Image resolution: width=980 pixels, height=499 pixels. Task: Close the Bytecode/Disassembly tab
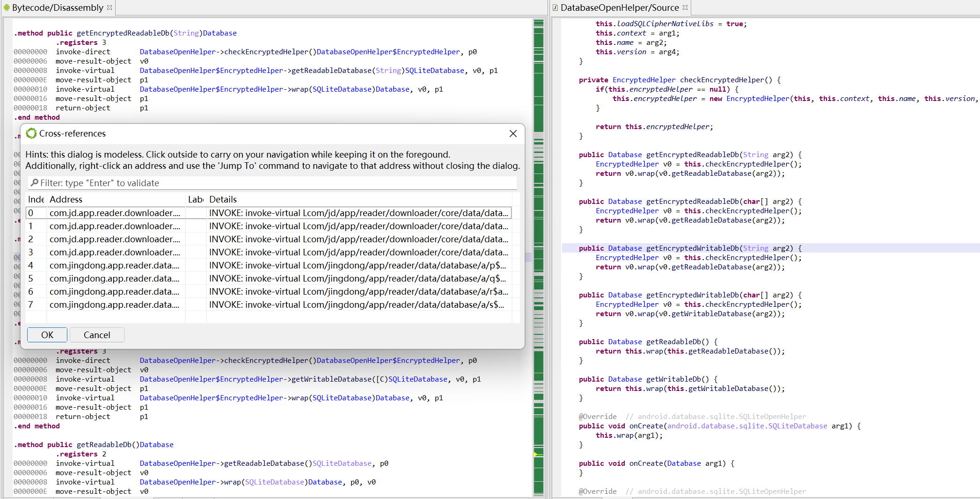(x=110, y=7)
